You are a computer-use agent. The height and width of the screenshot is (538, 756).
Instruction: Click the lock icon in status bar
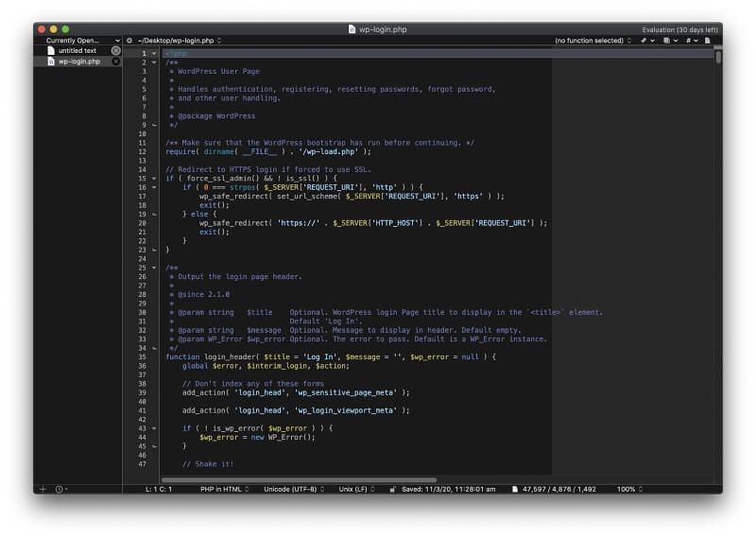pyautogui.click(x=392, y=489)
